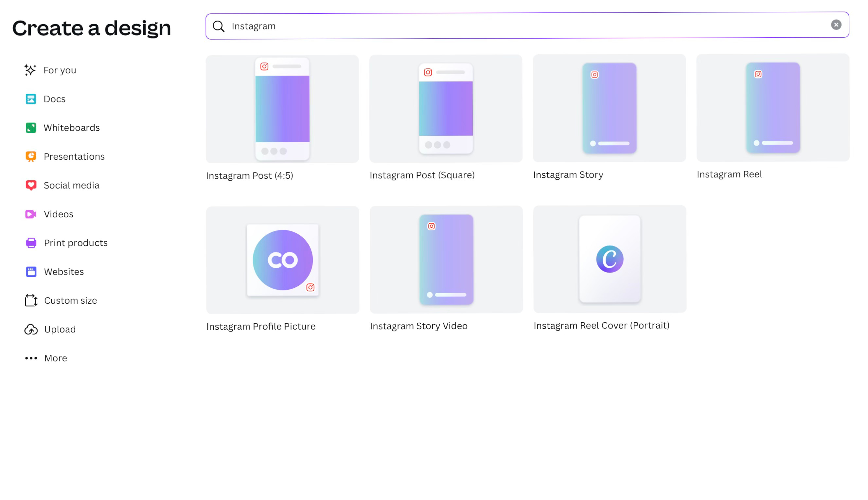Open Instagram Reel Cover (Portrait) link
The width and height of the screenshot is (868, 500).
tap(601, 326)
